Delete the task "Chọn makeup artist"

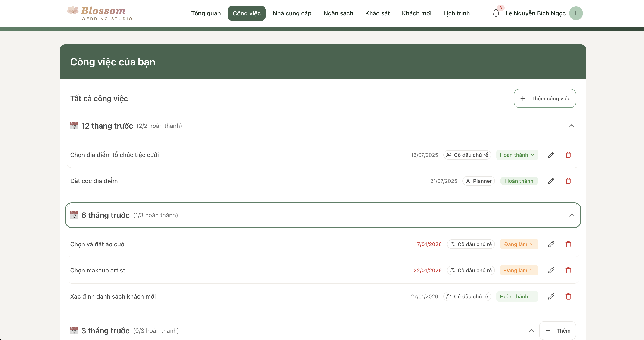[568, 270]
